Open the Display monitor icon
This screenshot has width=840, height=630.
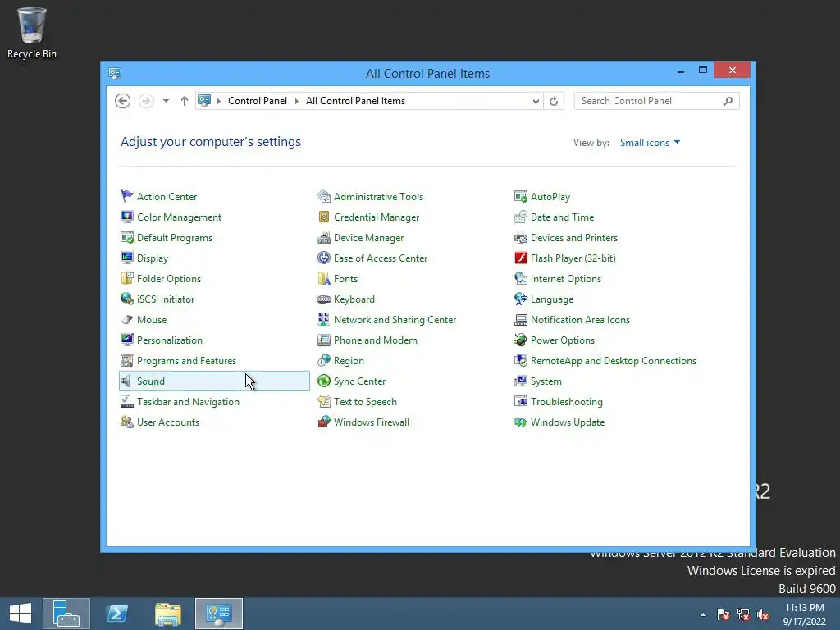point(127,258)
